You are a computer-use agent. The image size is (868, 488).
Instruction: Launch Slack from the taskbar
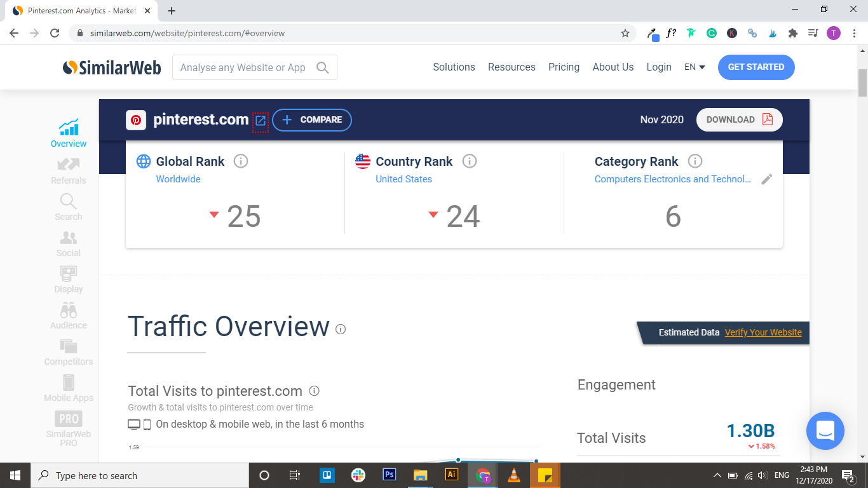click(358, 475)
